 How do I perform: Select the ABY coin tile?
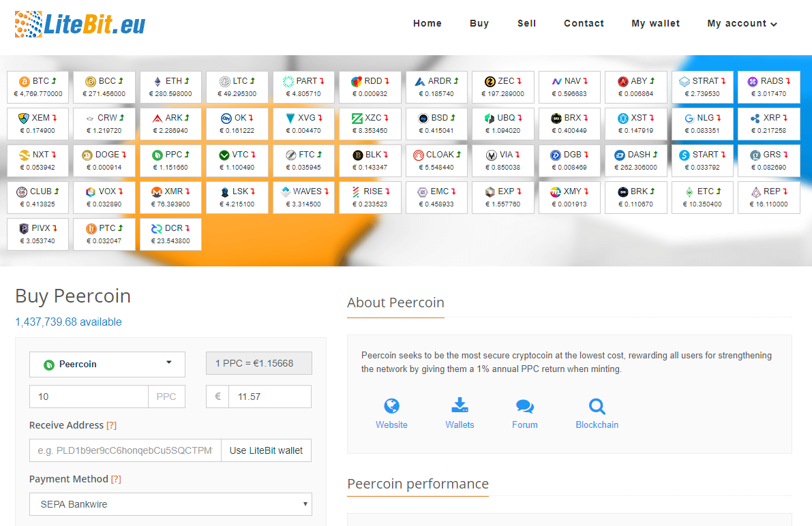tap(636, 87)
